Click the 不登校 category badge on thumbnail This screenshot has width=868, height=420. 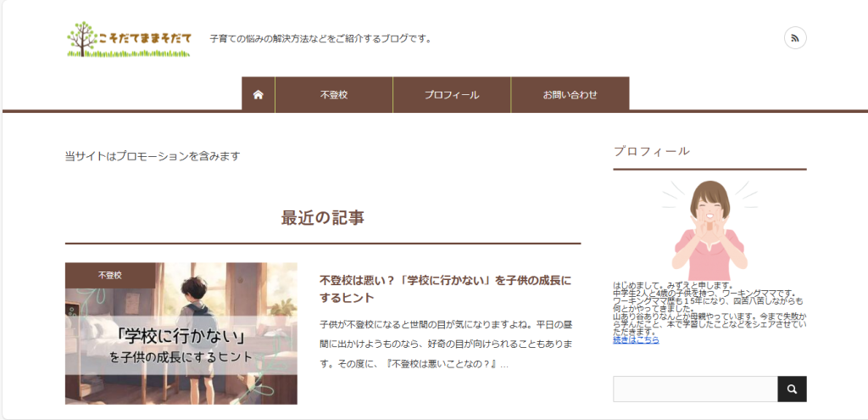click(110, 275)
